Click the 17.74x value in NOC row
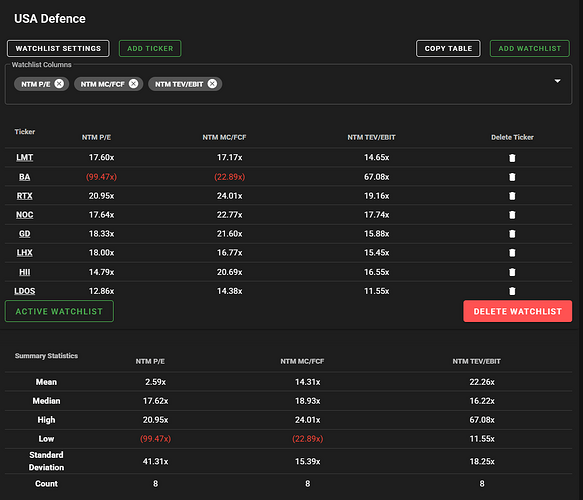The image size is (583, 500). (377, 215)
